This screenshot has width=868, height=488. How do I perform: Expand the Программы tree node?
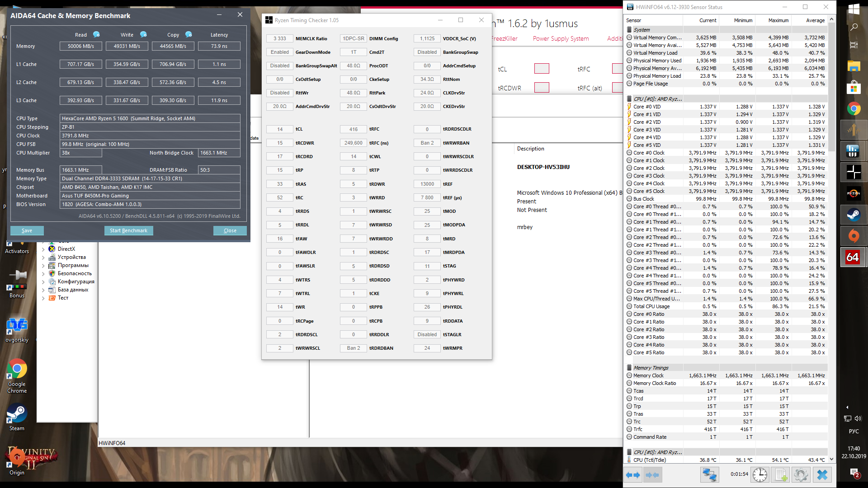tap(43, 265)
